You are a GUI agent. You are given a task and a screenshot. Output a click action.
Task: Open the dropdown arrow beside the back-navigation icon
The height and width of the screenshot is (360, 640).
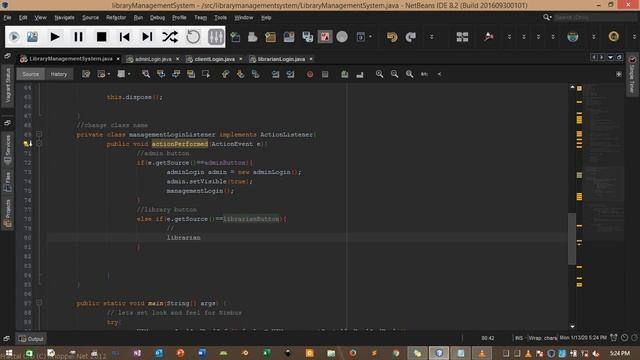click(109, 74)
